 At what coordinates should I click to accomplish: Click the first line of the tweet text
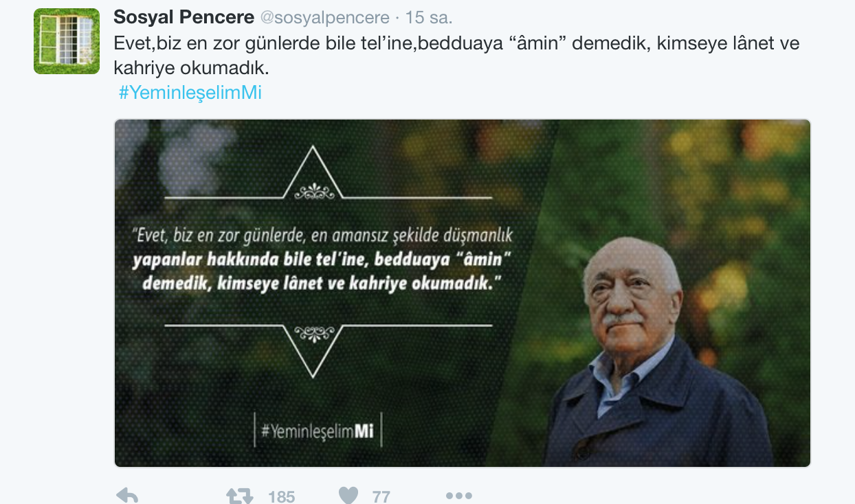[456, 43]
